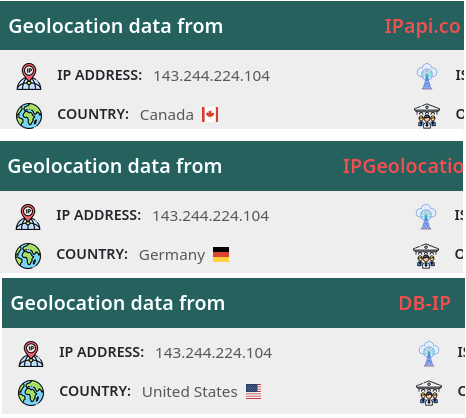This screenshot has height=418, width=466.
Task: Click the ISP tower icon in IPapi.co section
Action: (x=427, y=76)
